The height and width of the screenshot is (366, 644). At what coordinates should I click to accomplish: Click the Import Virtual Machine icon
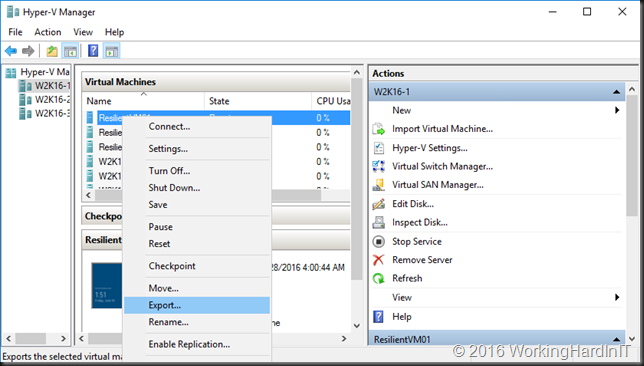(378, 129)
